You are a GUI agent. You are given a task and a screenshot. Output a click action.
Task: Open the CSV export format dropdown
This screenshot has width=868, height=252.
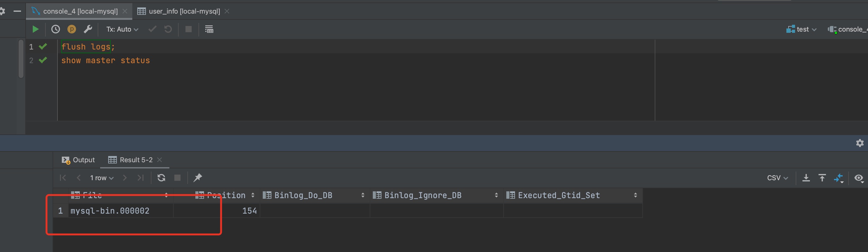[x=778, y=178]
